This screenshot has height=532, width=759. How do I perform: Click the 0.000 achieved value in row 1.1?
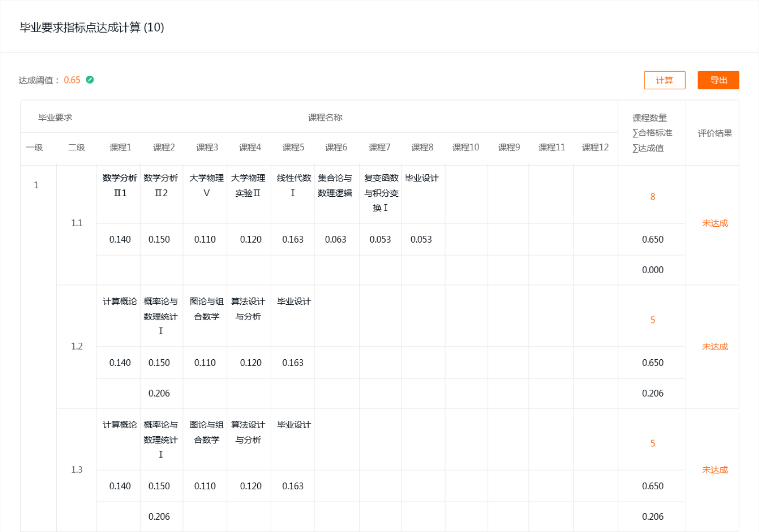(x=653, y=270)
